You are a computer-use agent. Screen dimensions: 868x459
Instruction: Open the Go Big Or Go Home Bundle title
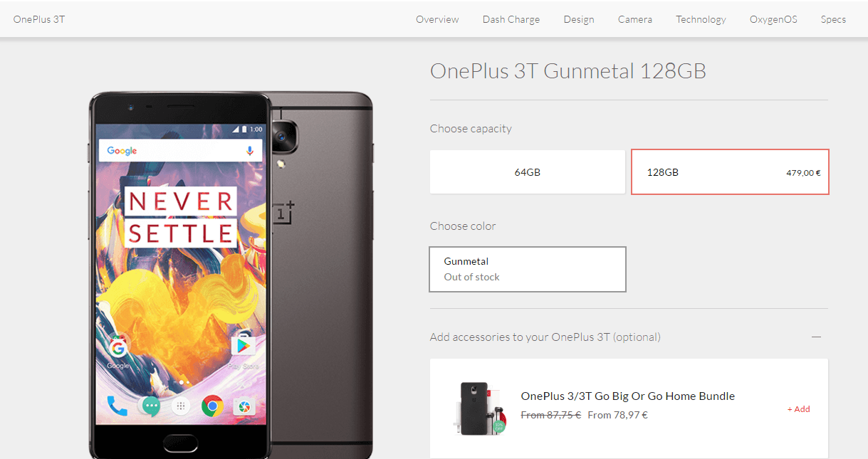[x=627, y=396]
